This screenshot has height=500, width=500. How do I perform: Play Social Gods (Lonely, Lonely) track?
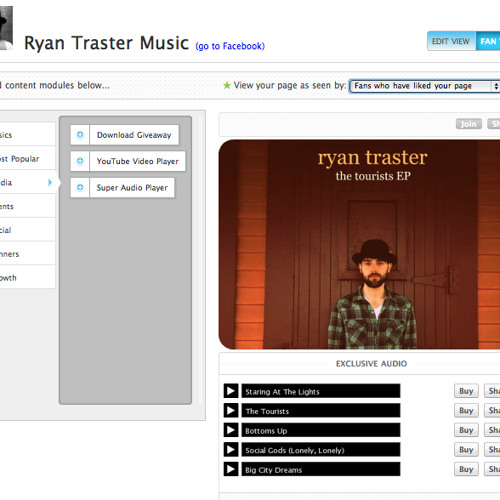(231, 450)
